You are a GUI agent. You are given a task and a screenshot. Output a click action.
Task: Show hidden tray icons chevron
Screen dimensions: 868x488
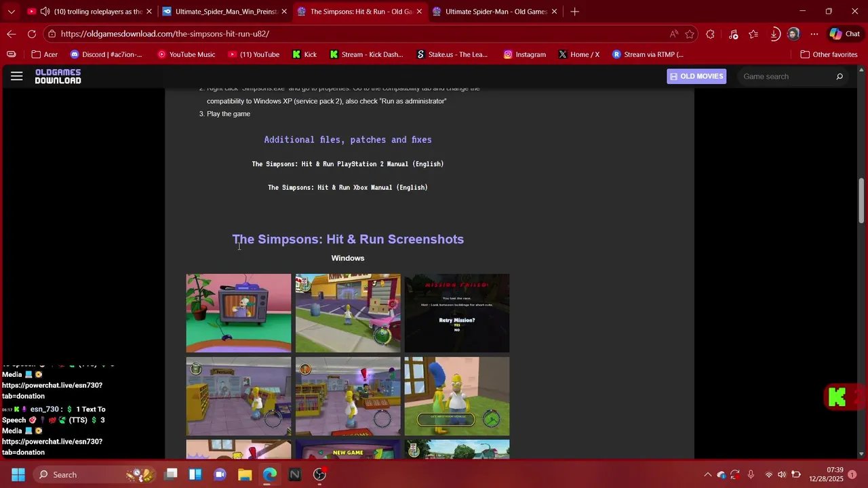click(708, 474)
